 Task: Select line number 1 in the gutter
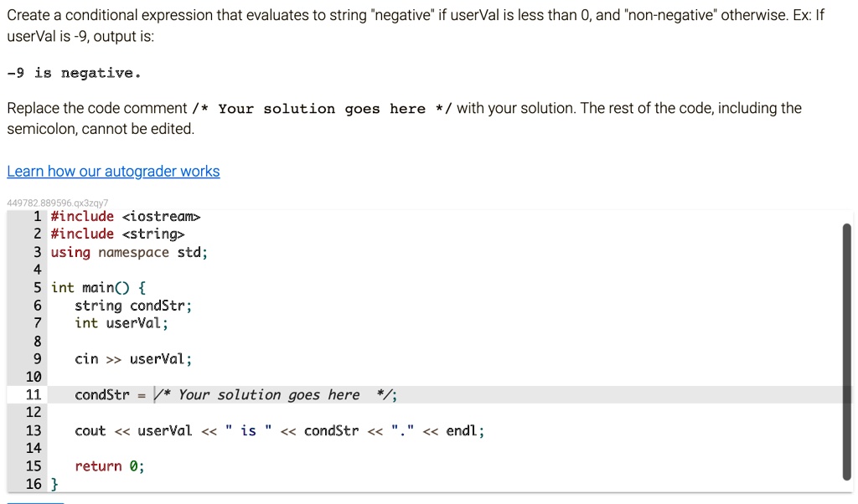click(37, 217)
